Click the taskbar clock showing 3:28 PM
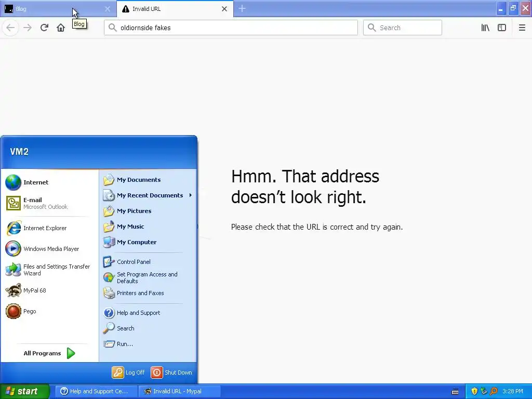Viewport: 532px width, 399px height. point(513,391)
